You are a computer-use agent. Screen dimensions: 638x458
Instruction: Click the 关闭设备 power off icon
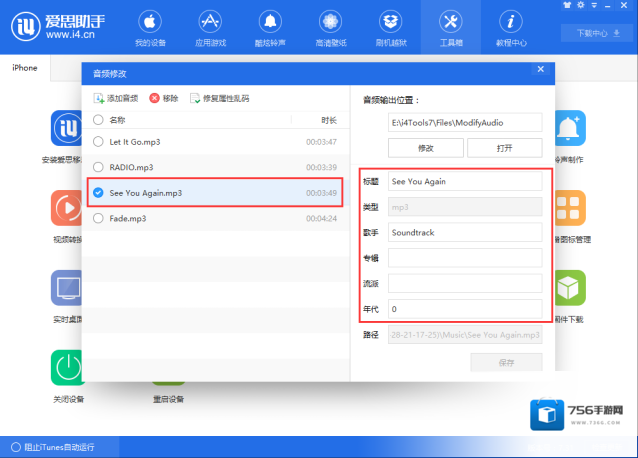[67, 366]
